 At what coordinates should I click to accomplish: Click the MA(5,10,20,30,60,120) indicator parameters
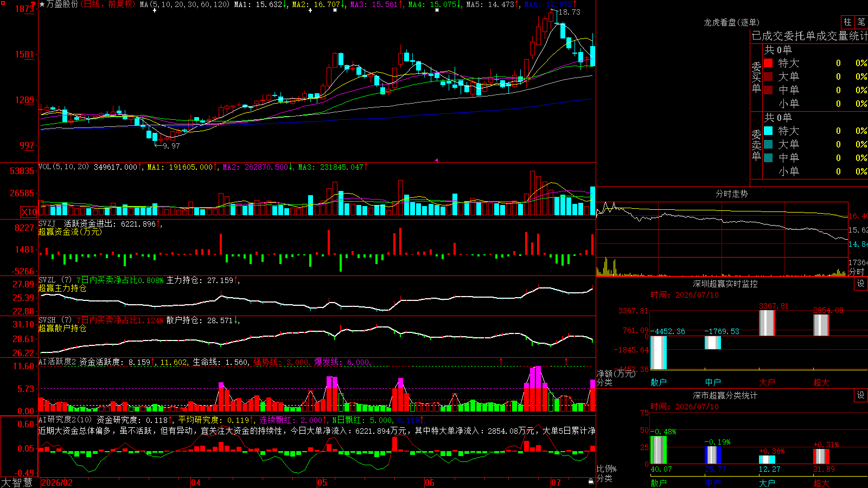185,4
